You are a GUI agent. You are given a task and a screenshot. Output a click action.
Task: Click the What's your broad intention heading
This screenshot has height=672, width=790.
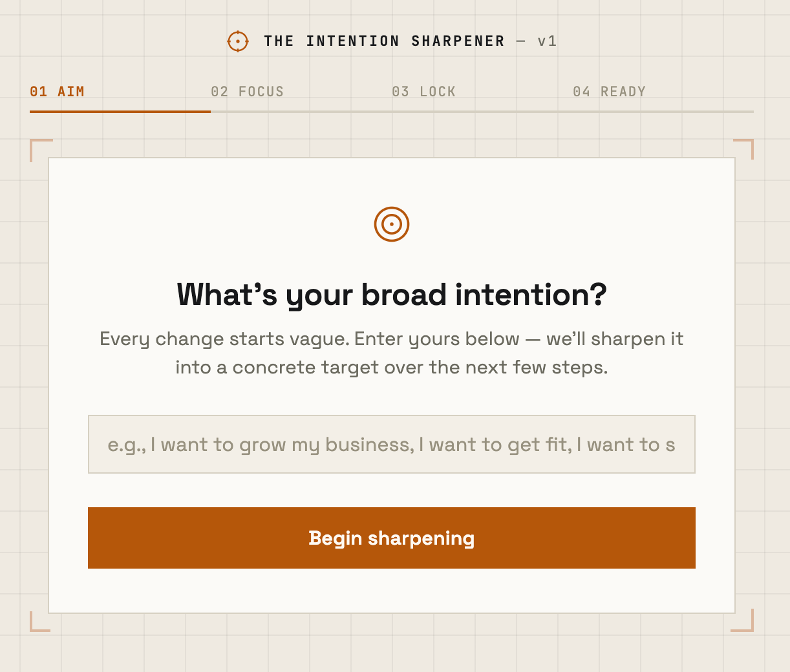(392, 295)
